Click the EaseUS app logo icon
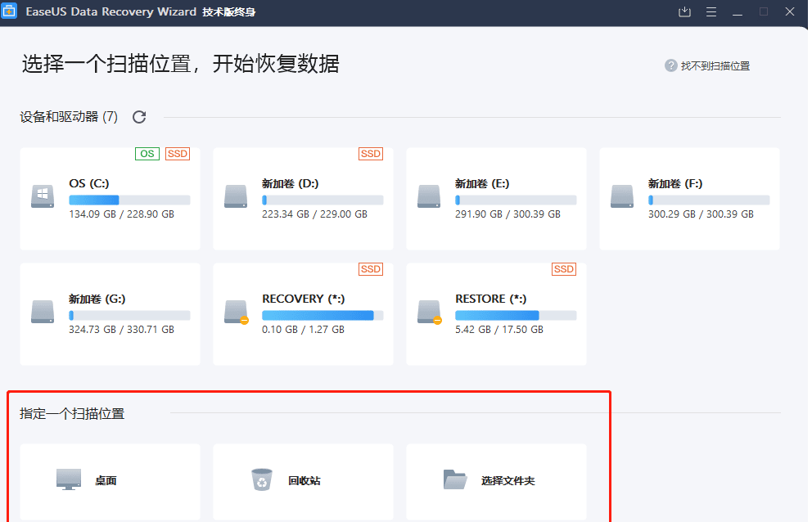This screenshot has height=522, width=812. [10, 11]
